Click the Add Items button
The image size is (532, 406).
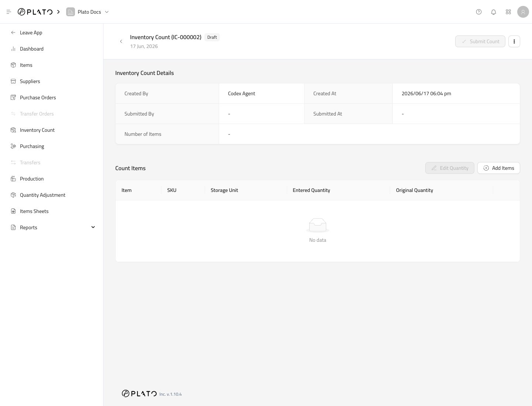click(499, 168)
